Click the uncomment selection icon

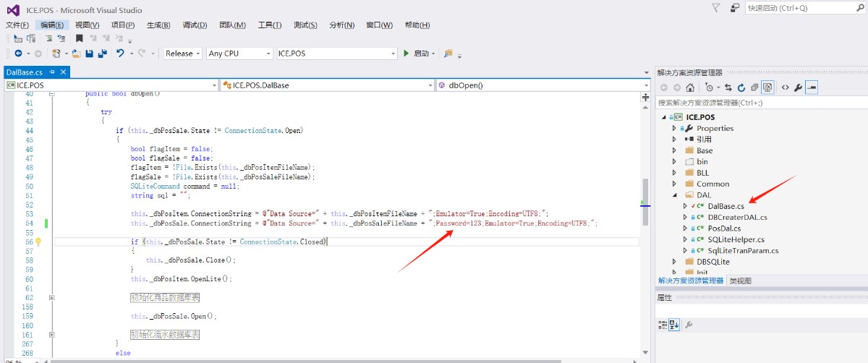point(61,38)
